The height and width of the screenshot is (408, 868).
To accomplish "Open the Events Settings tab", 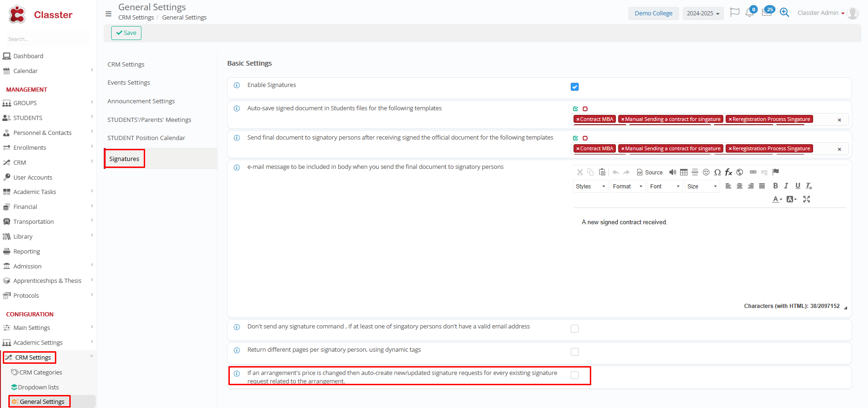I will pyautogui.click(x=129, y=83).
